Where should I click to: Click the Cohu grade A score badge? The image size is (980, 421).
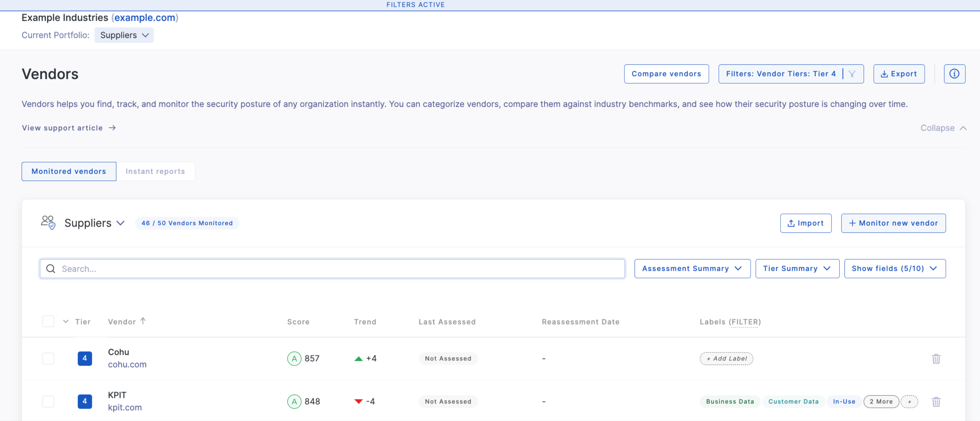(x=294, y=359)
